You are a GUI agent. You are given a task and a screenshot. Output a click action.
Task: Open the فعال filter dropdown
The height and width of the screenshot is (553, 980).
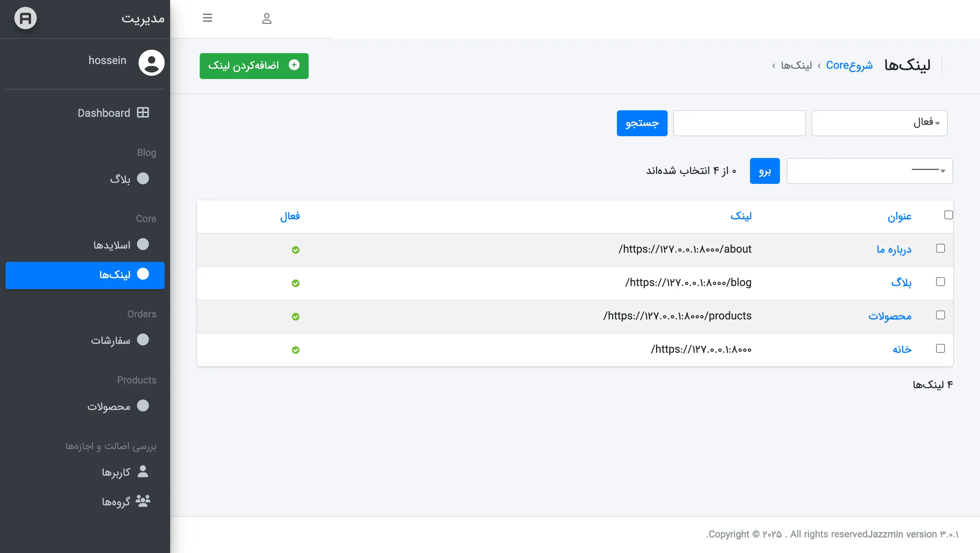coord(879,123)
